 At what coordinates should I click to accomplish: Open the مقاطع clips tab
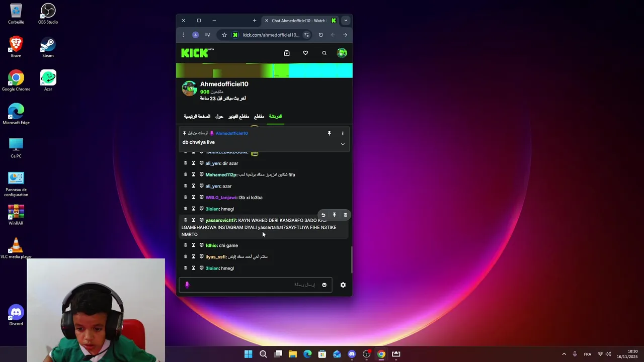[259, 116]
